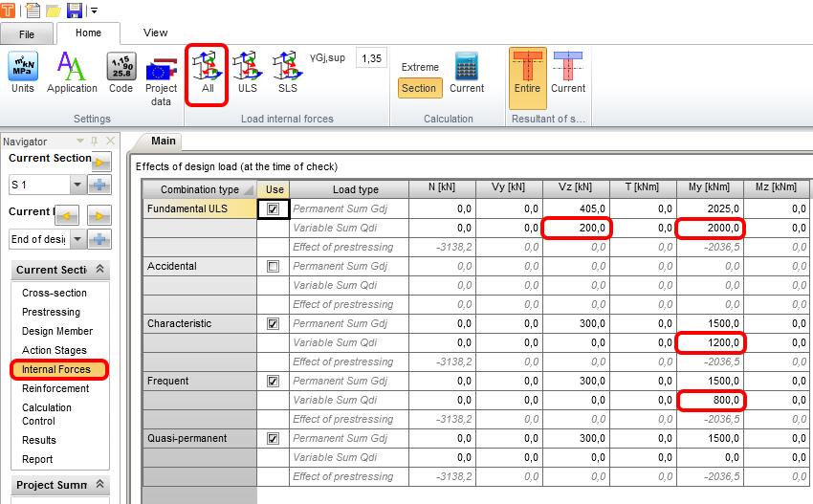Load SLS internal forces

(x=287, y=73)
